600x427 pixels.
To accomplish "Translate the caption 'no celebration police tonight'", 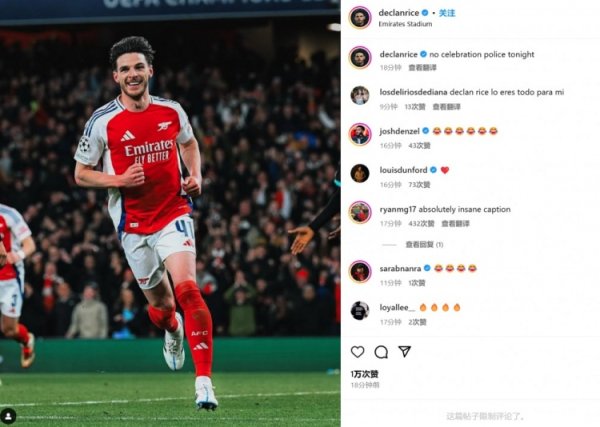I will [x=422, y=68].
